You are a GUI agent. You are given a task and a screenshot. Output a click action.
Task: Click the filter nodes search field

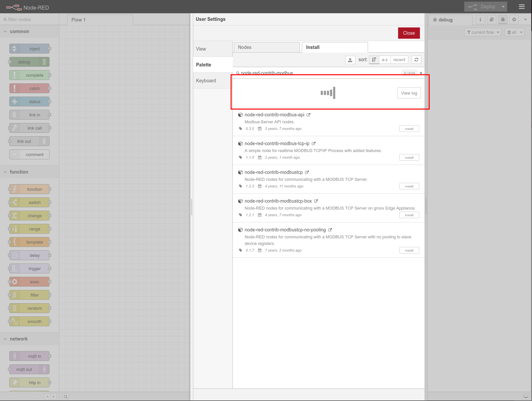[x=30, y=20]
